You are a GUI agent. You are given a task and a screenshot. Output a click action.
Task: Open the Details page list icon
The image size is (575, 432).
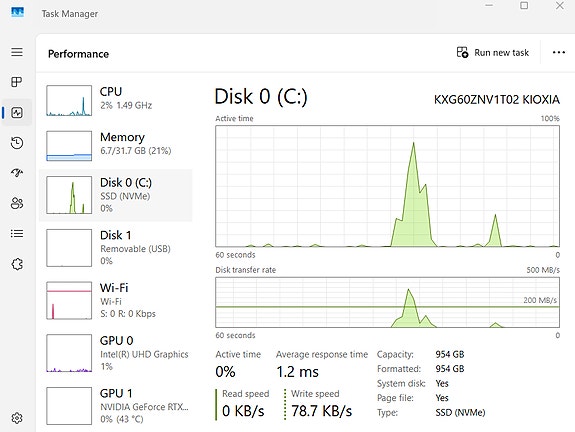17,234
